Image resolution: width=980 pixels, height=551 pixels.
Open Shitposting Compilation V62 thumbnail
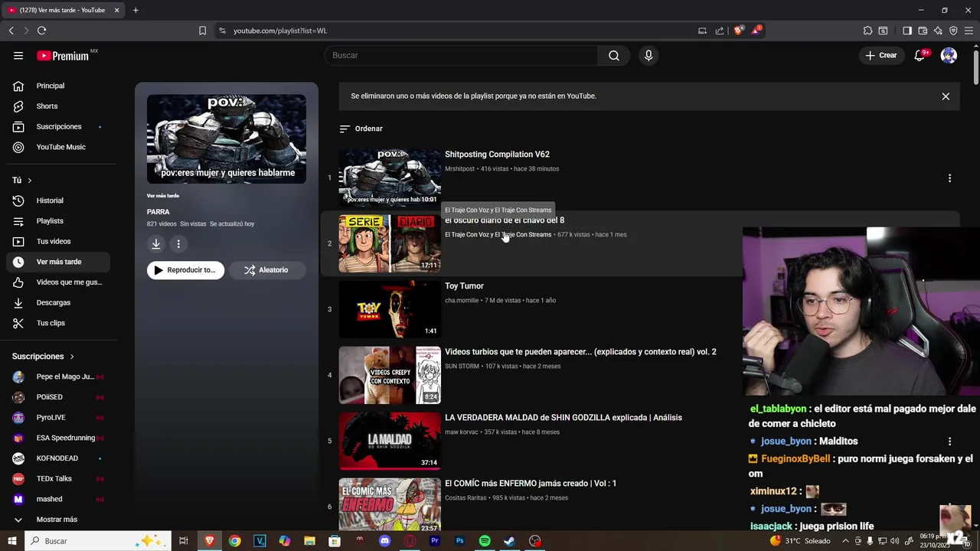(390, 178)
